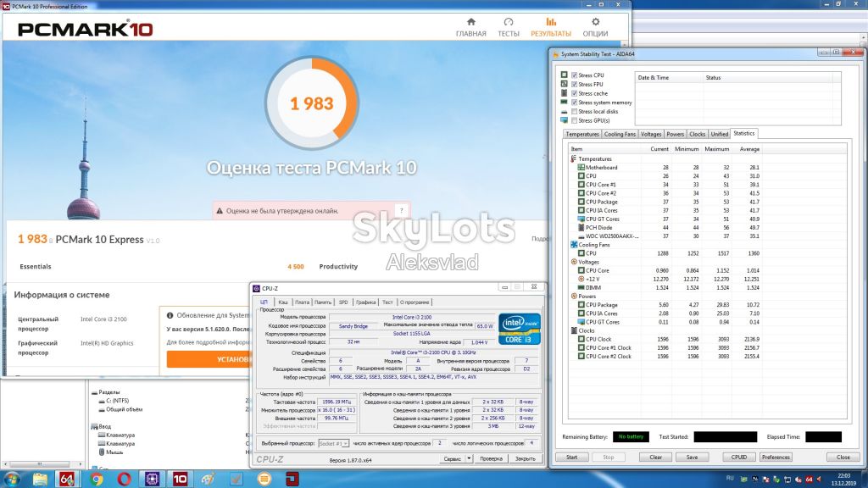This screenshot has width=868, height=488.
Task: Open the SPD tab in CPU-Z
Action: click(x=343, y=302)
